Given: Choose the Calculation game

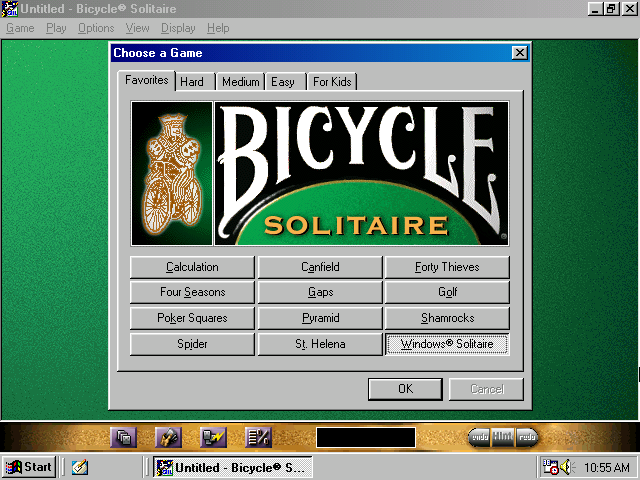Looking at the screenshot, I should click(192, 267).
